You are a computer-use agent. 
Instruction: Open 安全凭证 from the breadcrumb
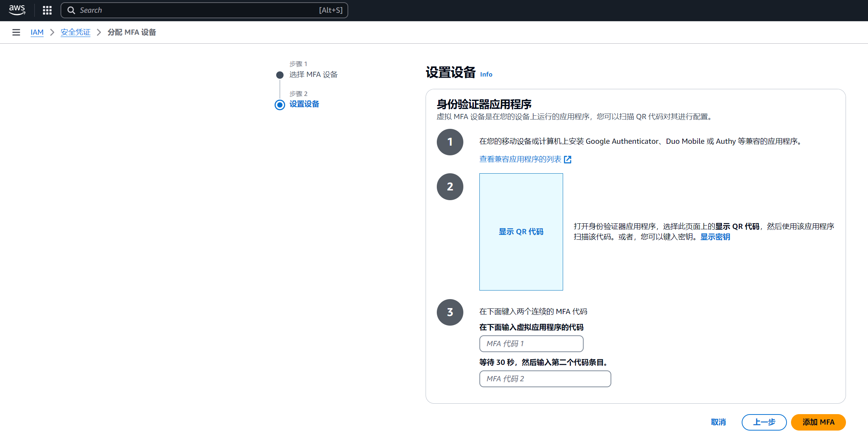75,32
